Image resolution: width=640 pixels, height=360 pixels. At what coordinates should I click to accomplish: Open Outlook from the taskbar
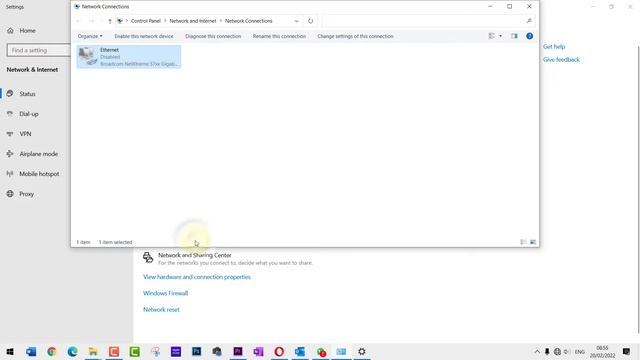pos(300,351)
